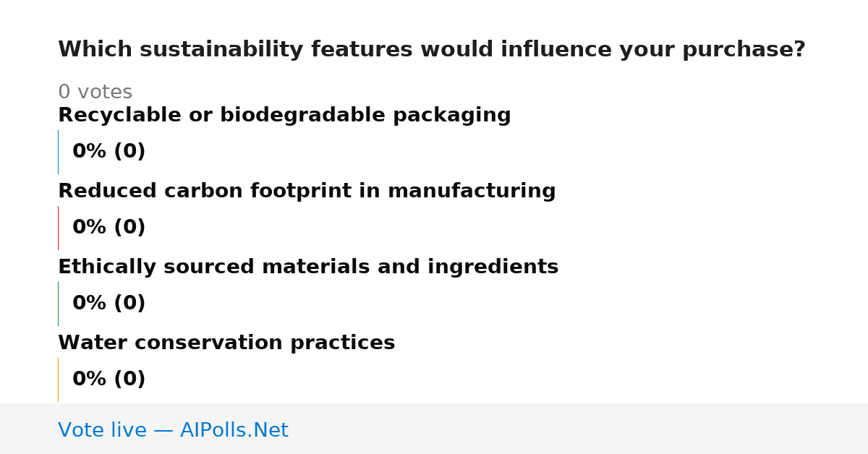Click the gray footer bar
This screenshot has width=868, height=454.
point(434,429)
